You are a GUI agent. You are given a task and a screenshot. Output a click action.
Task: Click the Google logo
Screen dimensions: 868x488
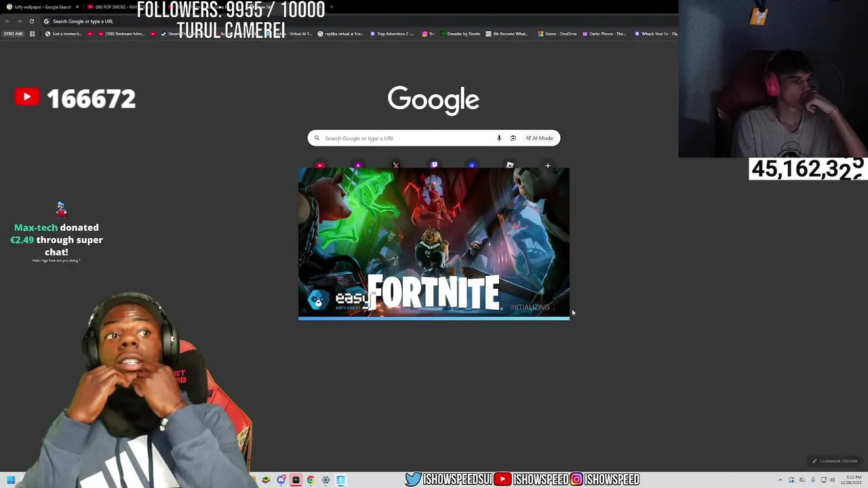pos(433,100)
